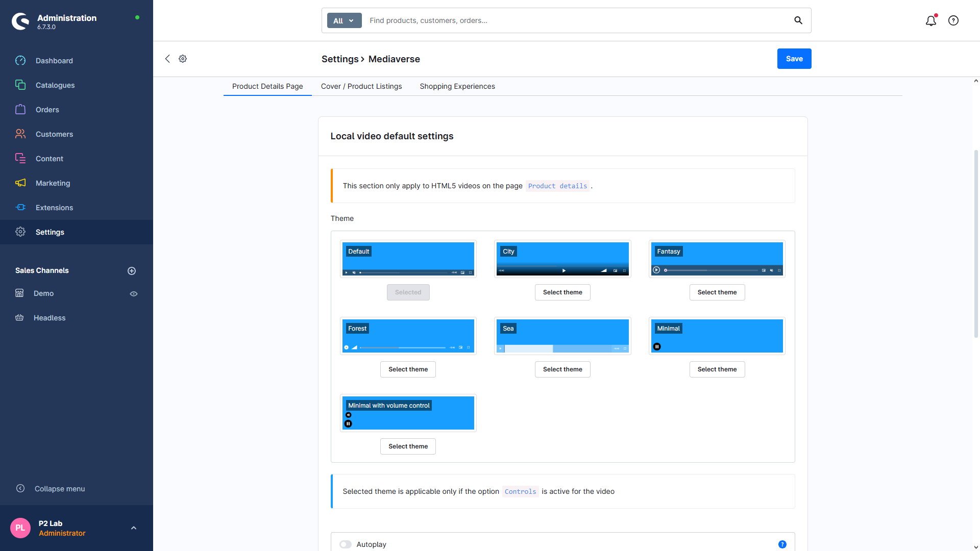Viewport: 980px width, 551px height.
Task: Switch to Cover / Product Listings tab
Action: [x=361, y=86]
